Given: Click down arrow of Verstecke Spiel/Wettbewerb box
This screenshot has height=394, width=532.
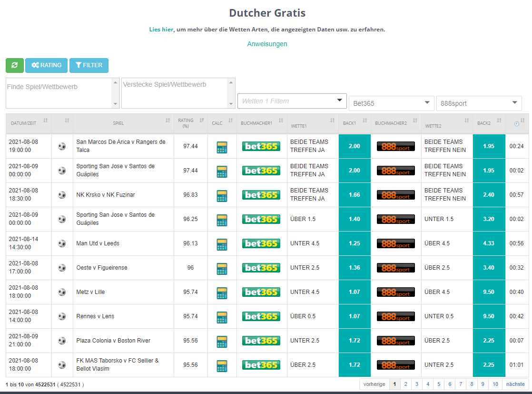Looking at the screenshot, I should pos(231,104).
